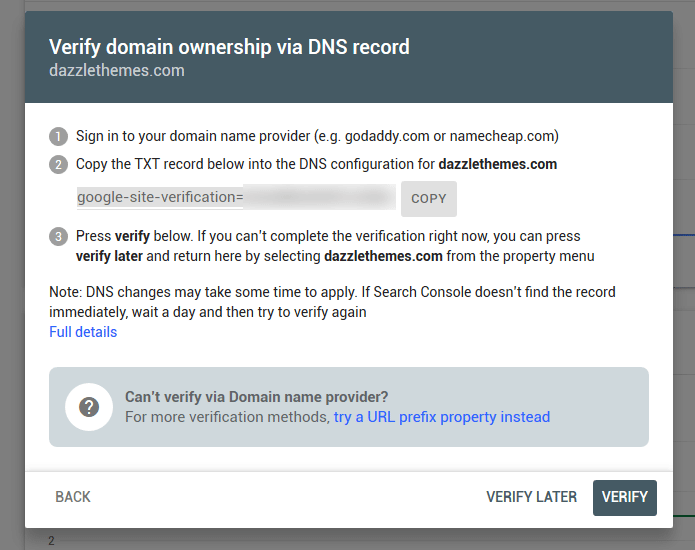Screen dimensions: 695x550
Task: Follow the URL prefix property link
Action: [x=441, y=417]
